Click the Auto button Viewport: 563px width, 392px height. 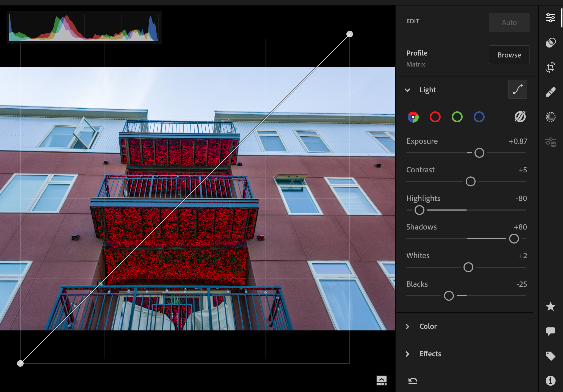(509, 22)
